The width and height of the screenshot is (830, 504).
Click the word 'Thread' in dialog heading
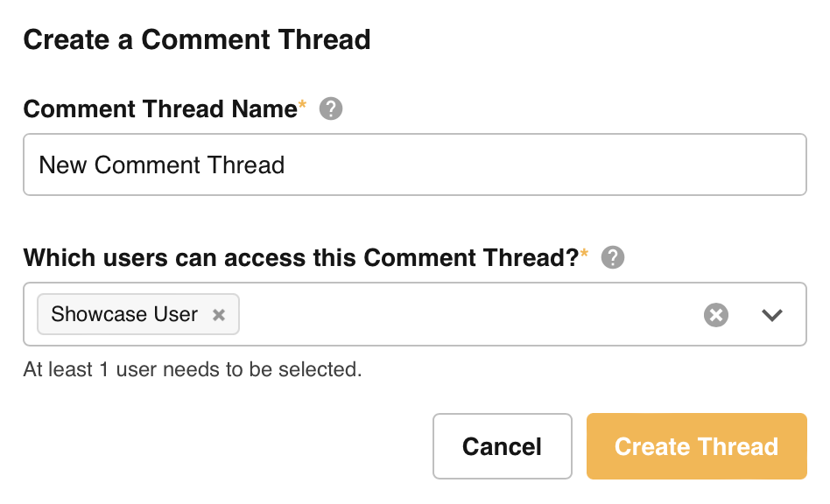click(328, 39)
